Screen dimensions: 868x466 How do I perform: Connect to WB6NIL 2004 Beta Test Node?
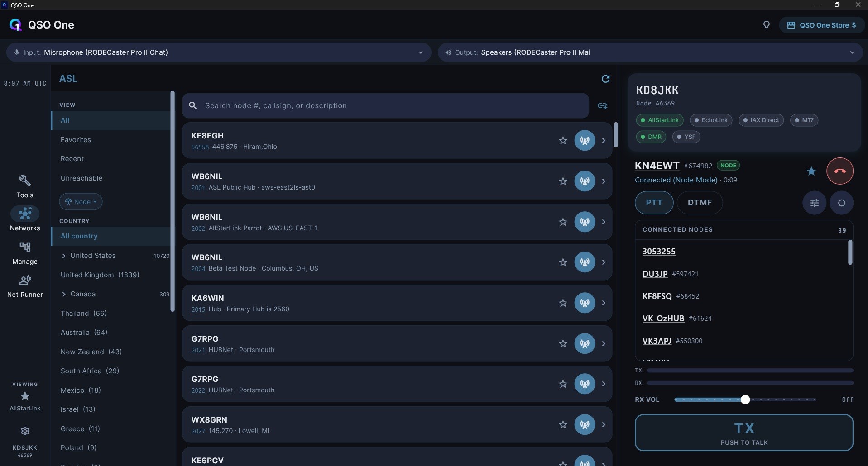click(585, 262)
